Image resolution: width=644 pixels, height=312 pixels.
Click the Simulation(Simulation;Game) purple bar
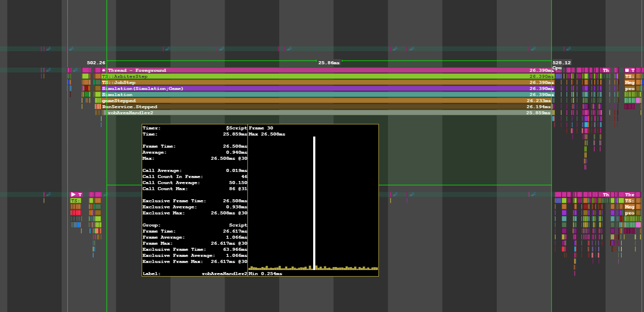tap(328, 88)
